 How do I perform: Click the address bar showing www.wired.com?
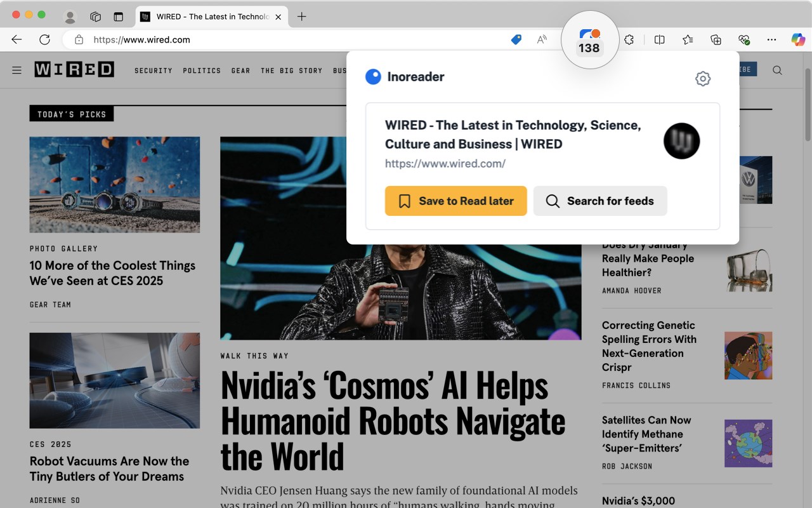[285, 39]
